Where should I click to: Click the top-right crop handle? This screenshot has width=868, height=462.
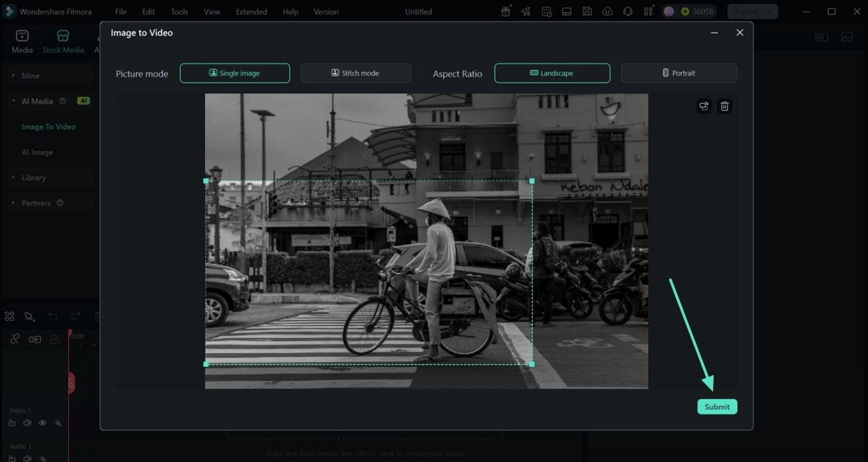pyautogui.click(x=531, y=181)
